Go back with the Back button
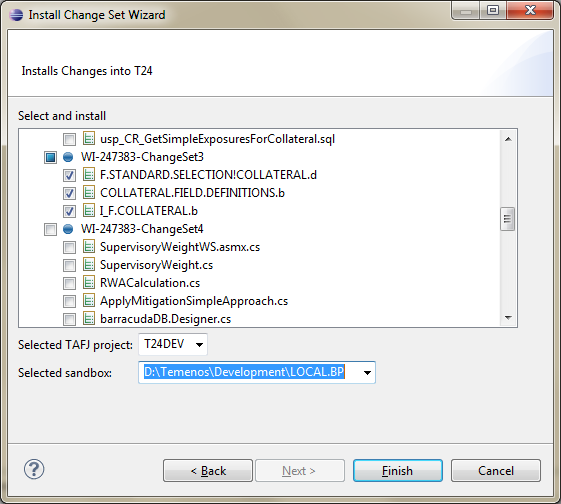 click(208, 471)
